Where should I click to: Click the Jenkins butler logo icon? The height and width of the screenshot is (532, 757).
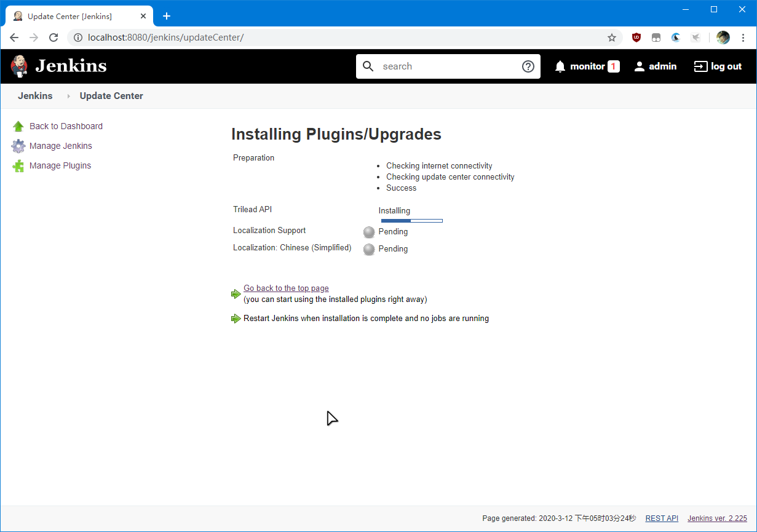pos(19,66)
